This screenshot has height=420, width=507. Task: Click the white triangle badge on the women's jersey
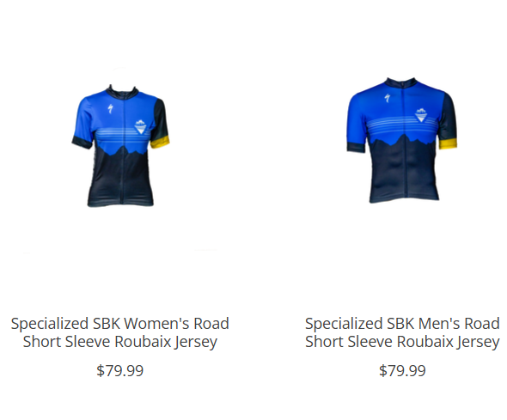tap(141, 127)
